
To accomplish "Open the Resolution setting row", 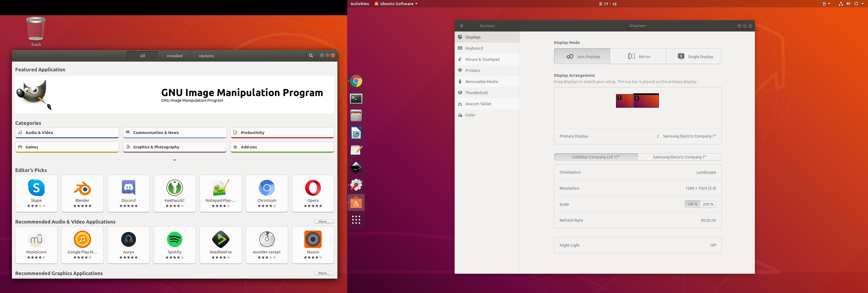I will click(x=637, y=188).
